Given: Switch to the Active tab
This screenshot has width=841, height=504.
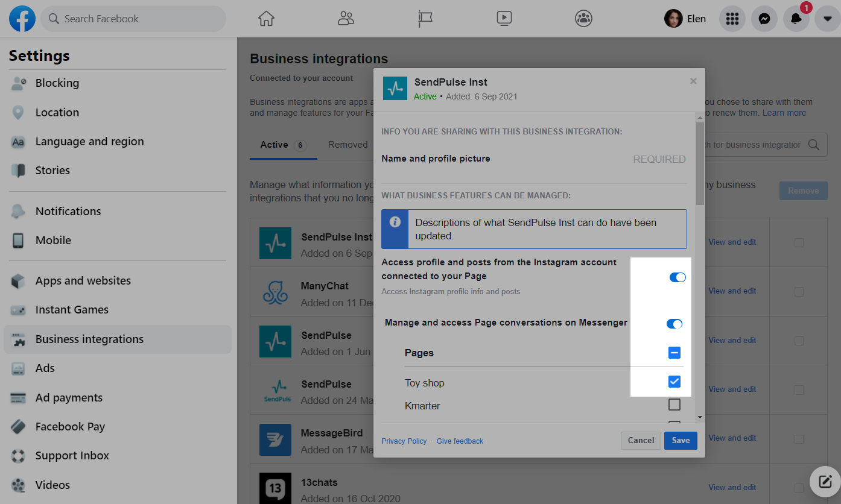Looking at the screenshot, I should pos(284,145).
